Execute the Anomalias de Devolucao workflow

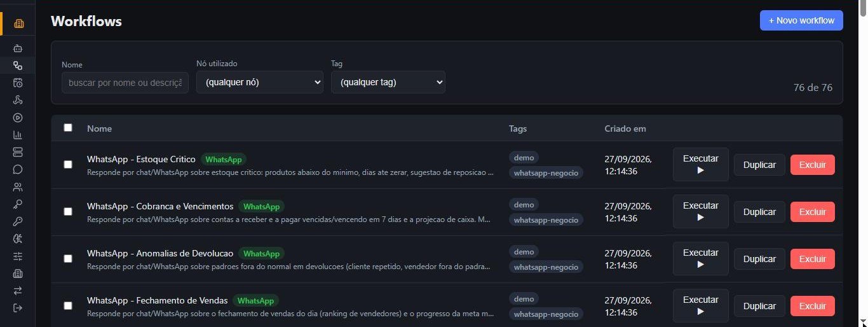[701, 258]
